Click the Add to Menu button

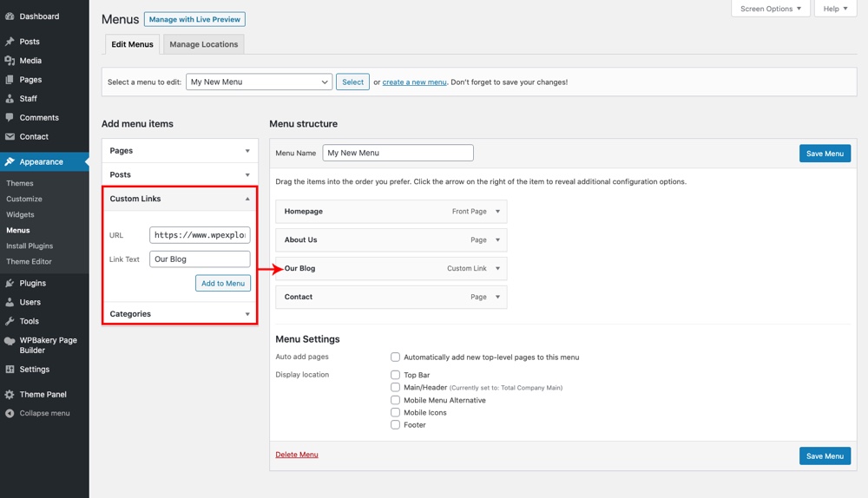[223, 284]
